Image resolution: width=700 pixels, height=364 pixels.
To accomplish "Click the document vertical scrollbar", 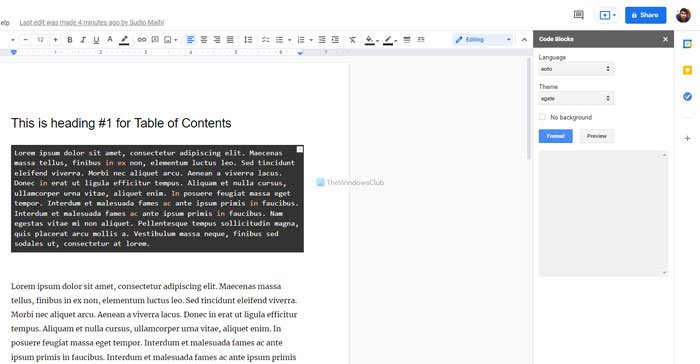I will point(529,109).
